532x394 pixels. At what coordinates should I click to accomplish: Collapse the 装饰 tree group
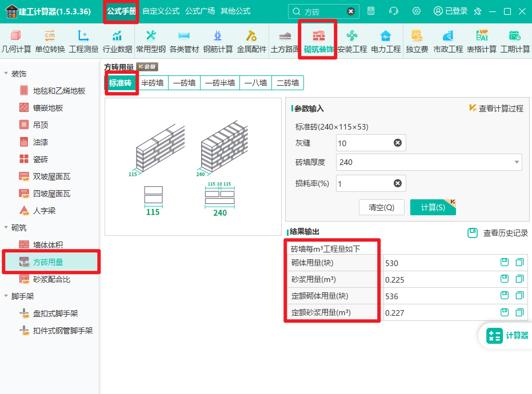[x=6, y=73]
